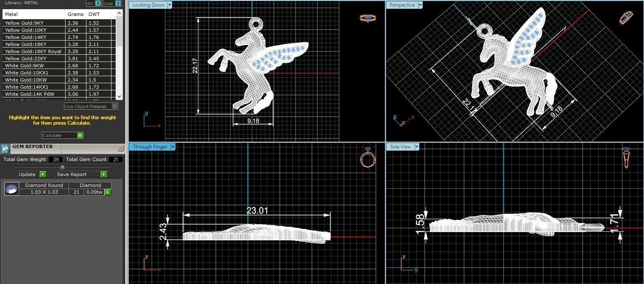Click the 9.18 dimension in Looking Down view
Screen dimensions: 644x284
(x=253, y=120)
